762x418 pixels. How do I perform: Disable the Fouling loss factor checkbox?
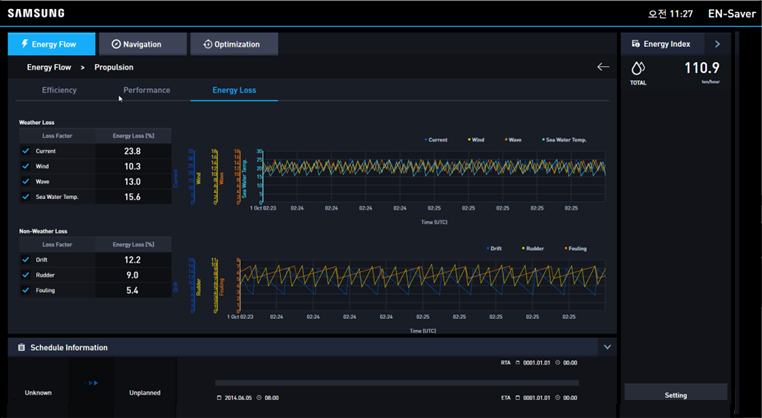tap(26, 290)
